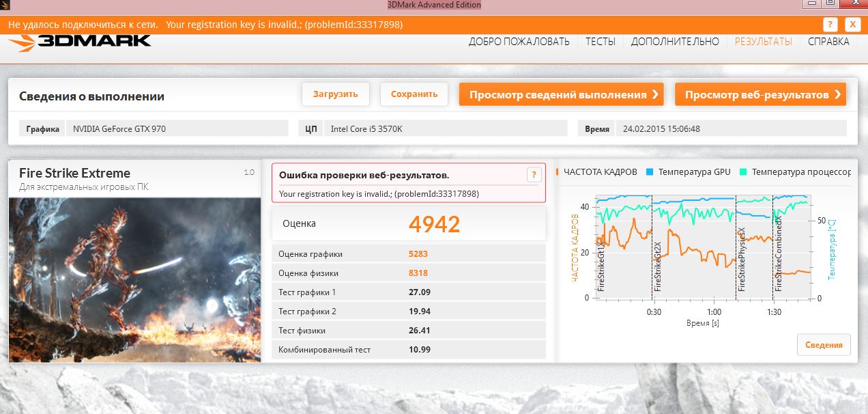Click the Оценка физики value 8318
868x414 pixels.
click(x=418, y=273)
